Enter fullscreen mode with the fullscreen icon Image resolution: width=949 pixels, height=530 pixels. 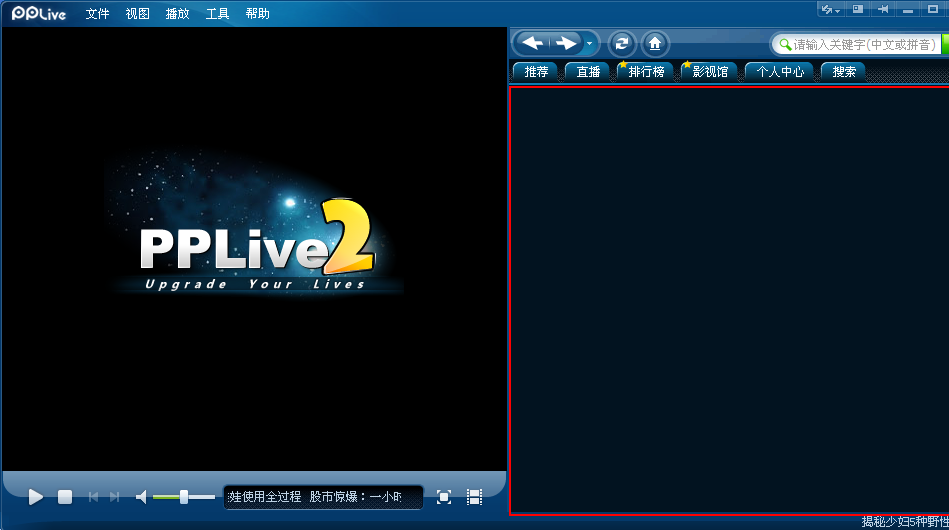click(444, 497)
